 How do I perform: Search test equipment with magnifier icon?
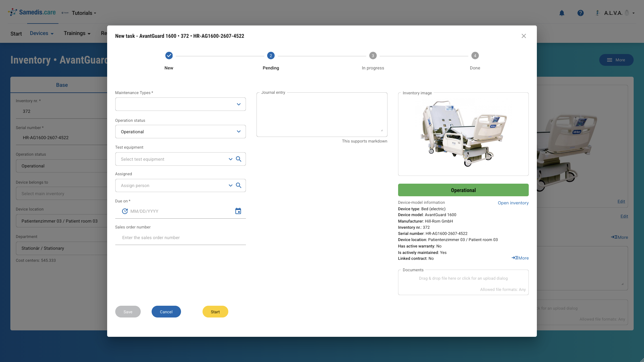coord(239,159)
